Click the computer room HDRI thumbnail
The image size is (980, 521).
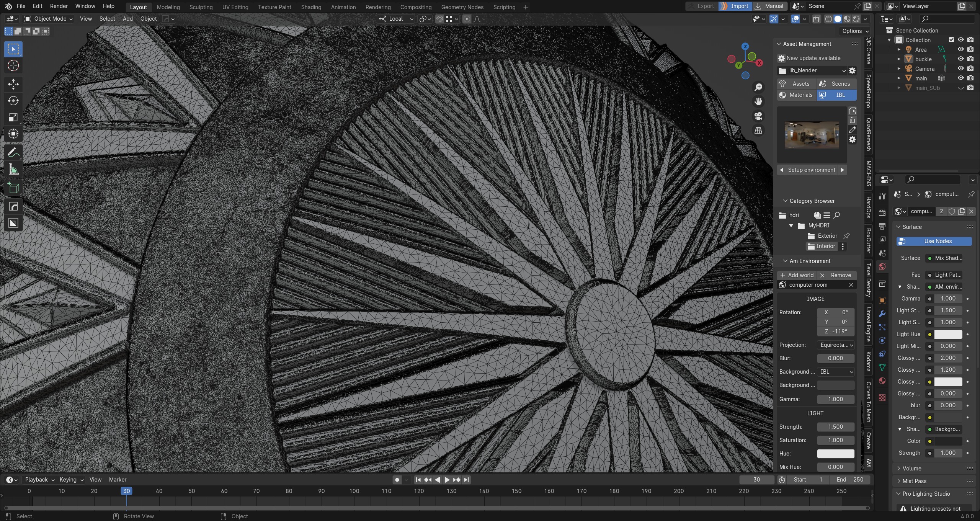click(812, 135)
